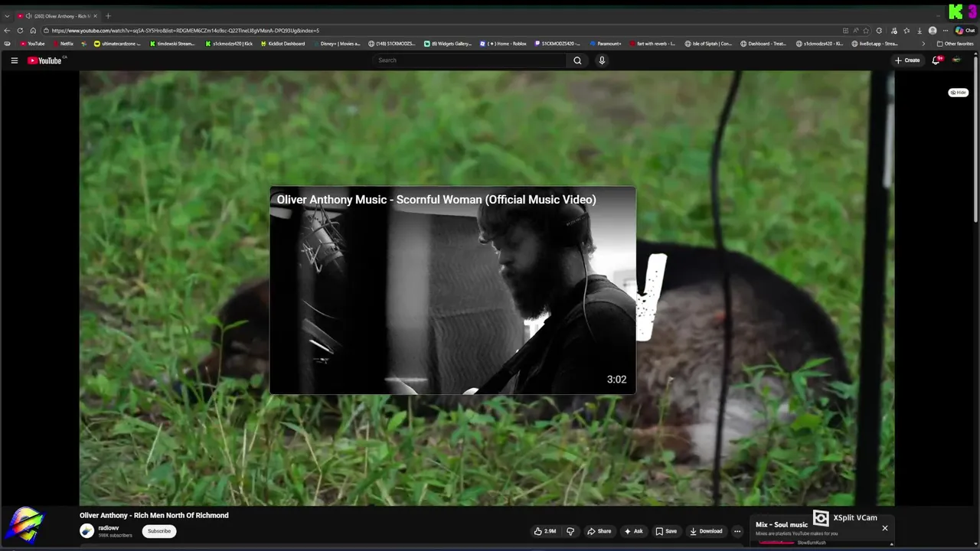Mute the tab via speaker icon
This screenshot has width=980, height=551.
pos(28,16)
